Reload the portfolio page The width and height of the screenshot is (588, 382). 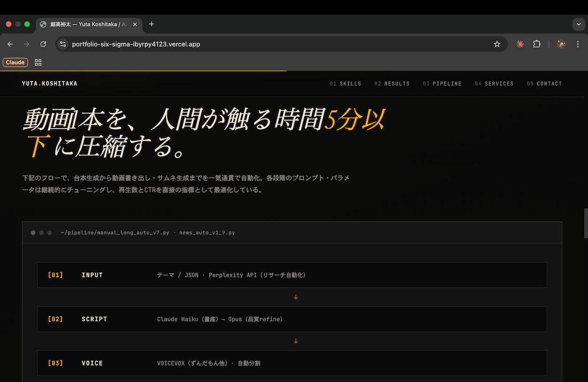[43, 44]
